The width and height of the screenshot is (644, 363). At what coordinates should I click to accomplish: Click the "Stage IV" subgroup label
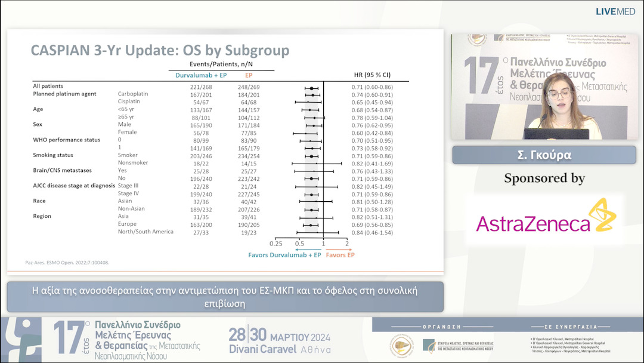[129, 193]
